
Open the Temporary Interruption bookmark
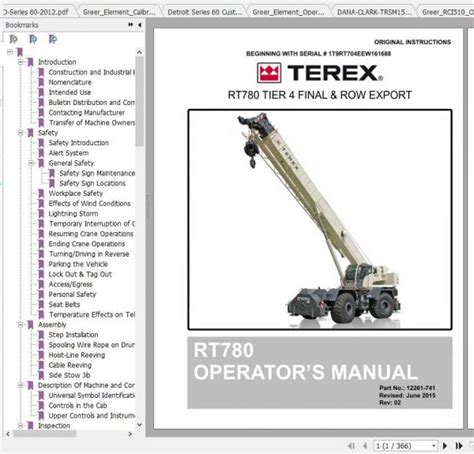pos(92,224)
